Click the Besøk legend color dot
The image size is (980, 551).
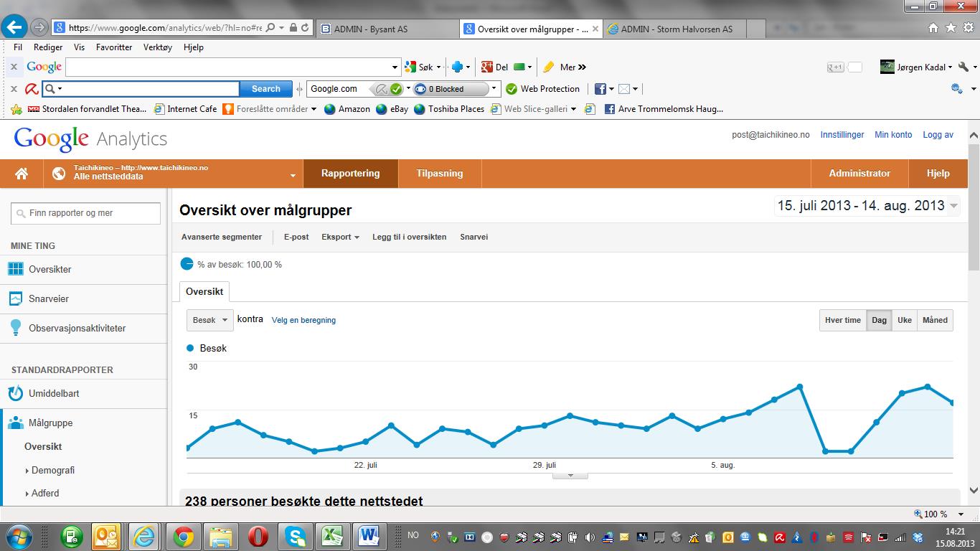click(190, 348)
